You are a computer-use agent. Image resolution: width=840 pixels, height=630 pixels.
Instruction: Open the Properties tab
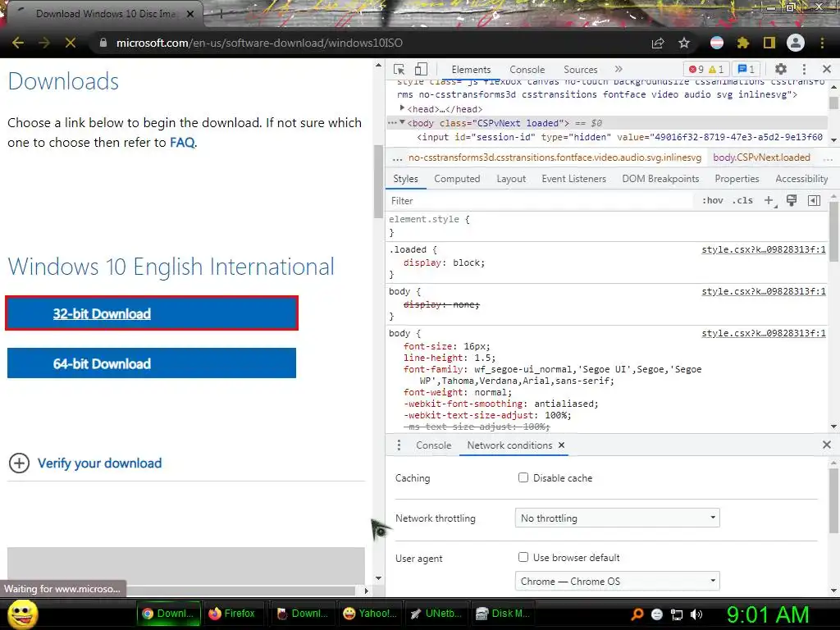[737, 179]
